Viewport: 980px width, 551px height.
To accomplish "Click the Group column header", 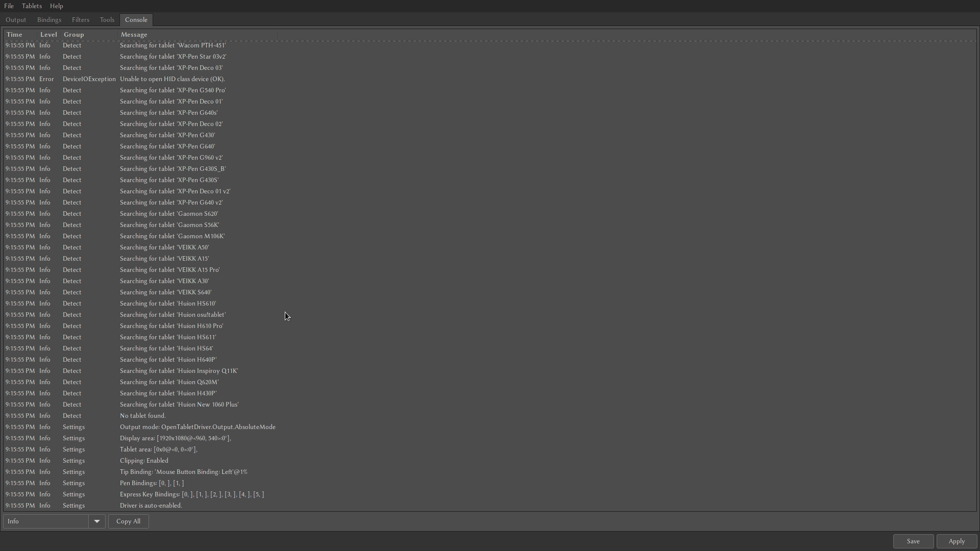I will tap(73, 34).
